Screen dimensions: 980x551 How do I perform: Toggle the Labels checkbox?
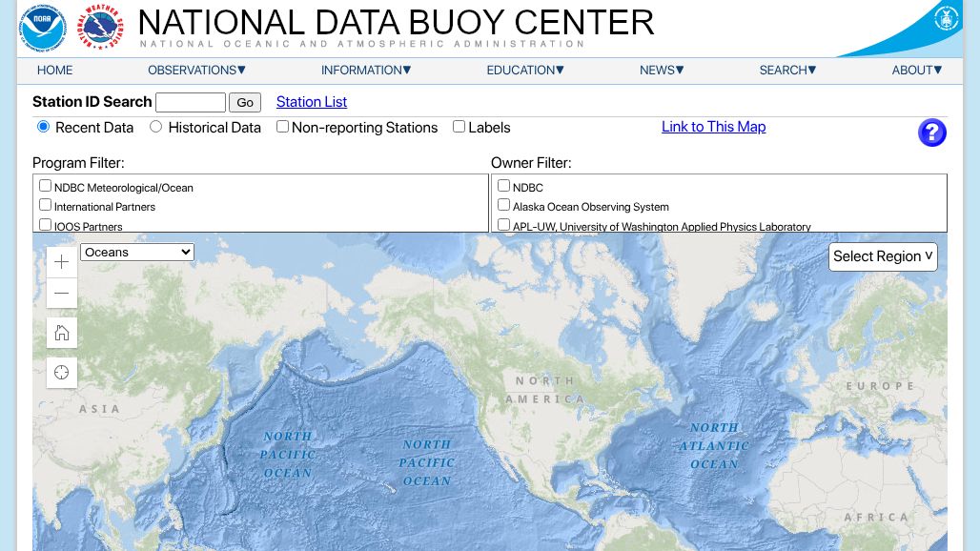click(459, 127)
